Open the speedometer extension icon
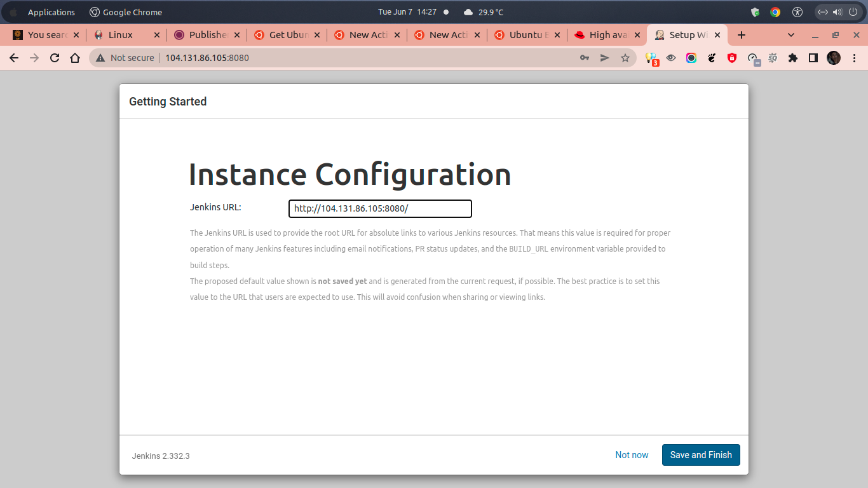 (x=753, y=58)
